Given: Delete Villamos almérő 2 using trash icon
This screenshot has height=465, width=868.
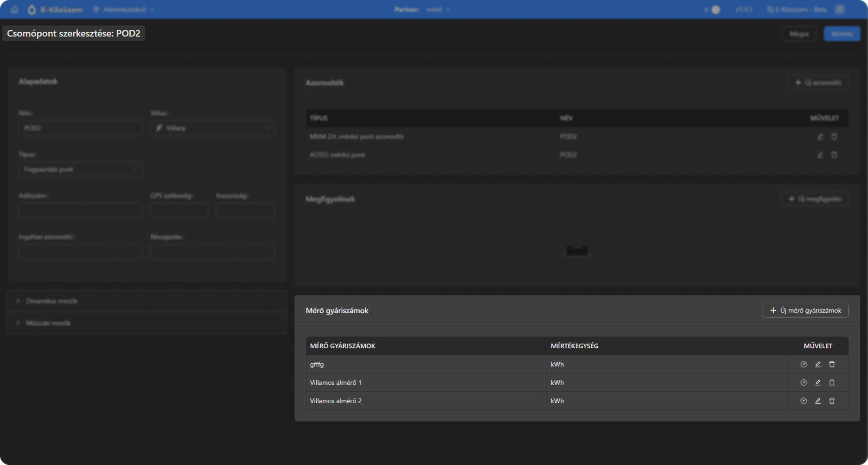Looking at the screenshot, I should coord(831,401).
